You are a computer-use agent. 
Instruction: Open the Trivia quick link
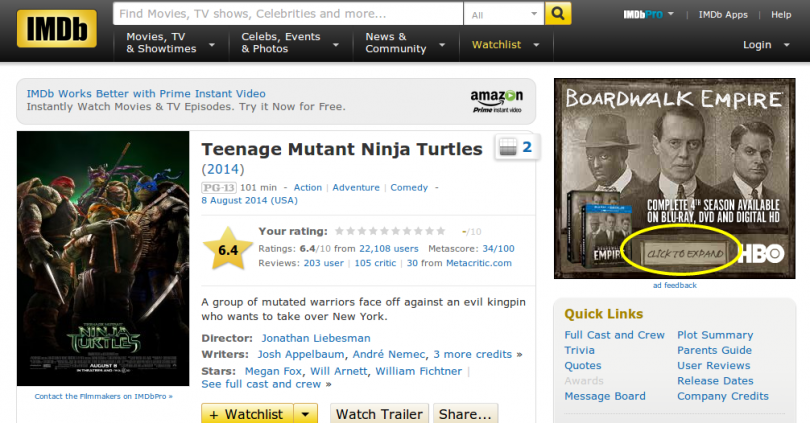point(579,350)
